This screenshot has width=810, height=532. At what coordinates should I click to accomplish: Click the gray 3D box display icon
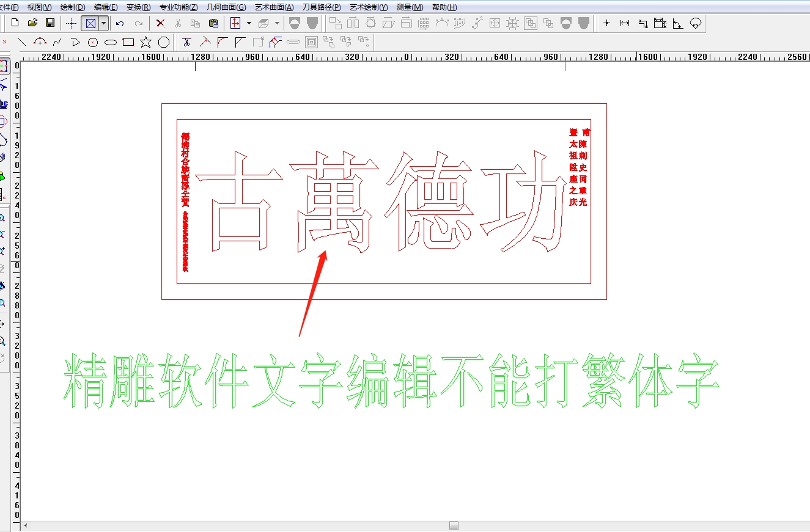263,23
